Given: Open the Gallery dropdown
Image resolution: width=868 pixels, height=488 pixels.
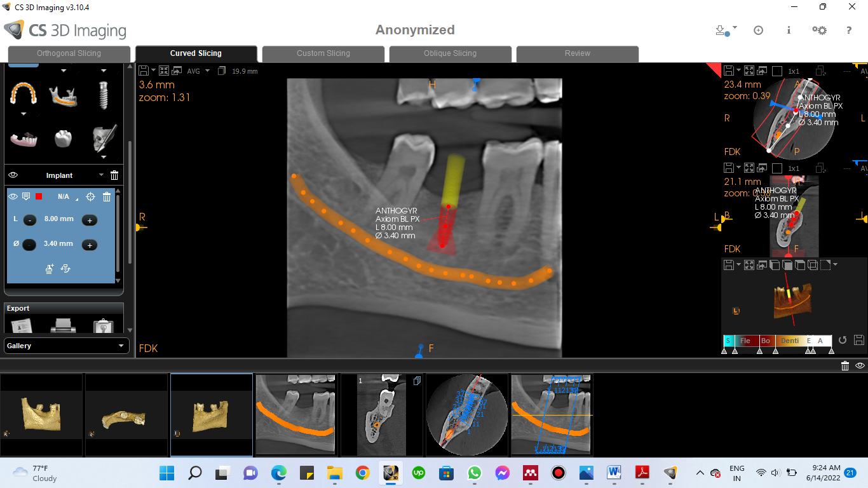Looking at the screenshot, I should [x=66, y=346].
